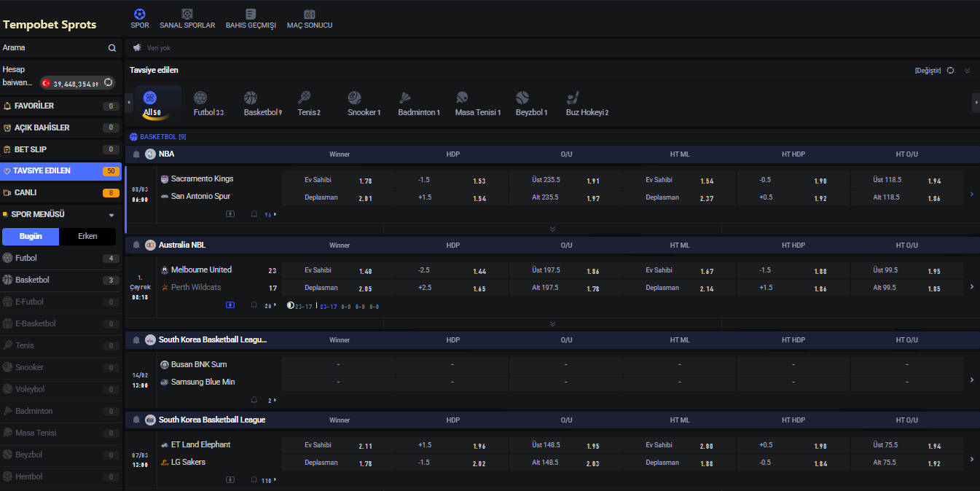The height and width of the screenshot is (491, 980).
Task: Open Bahis Geçmişi history icon
Action: [x=251, y=14]
